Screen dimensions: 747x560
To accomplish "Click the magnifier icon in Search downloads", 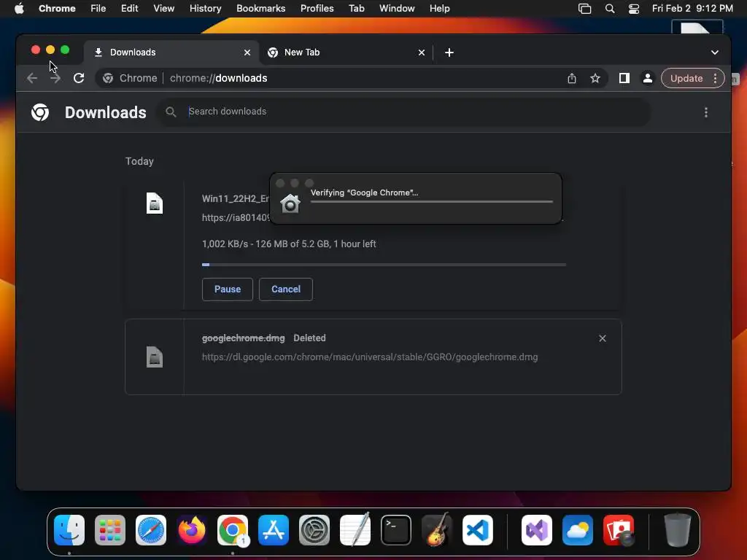I will click(171, 112).
